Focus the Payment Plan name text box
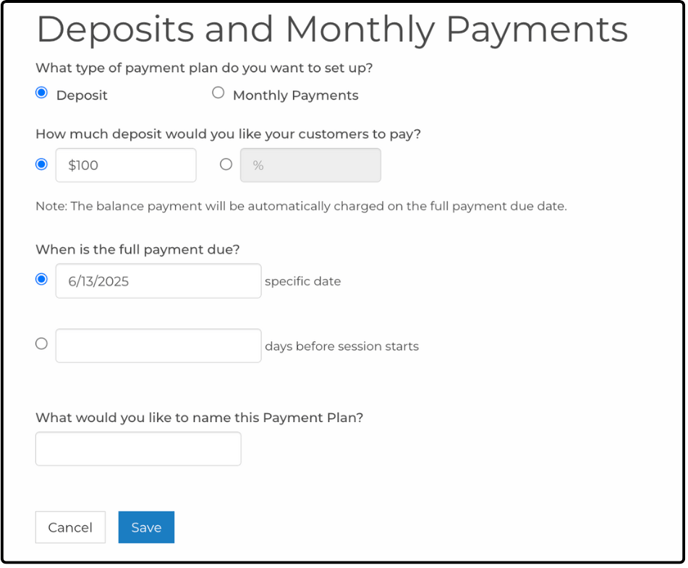The image size is (688, 568). (x=138, y=449)
